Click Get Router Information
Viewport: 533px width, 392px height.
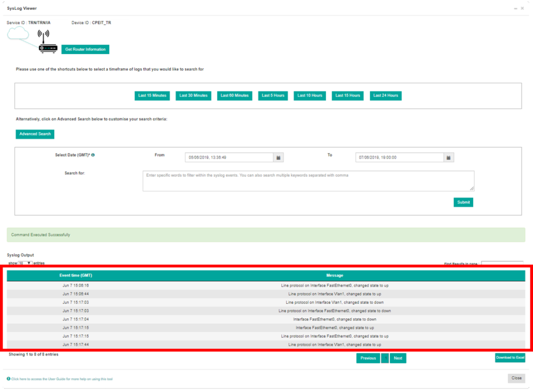click(x=85, y=49)
